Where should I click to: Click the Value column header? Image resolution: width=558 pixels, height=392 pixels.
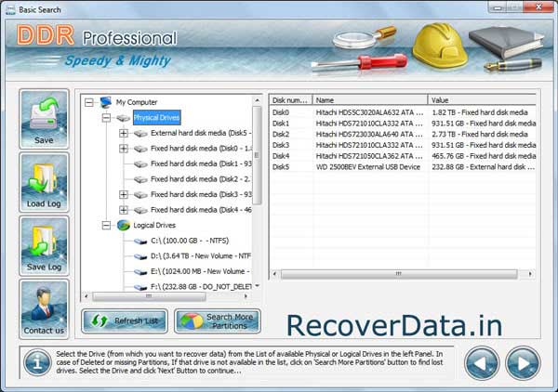(x=479, y=99)
